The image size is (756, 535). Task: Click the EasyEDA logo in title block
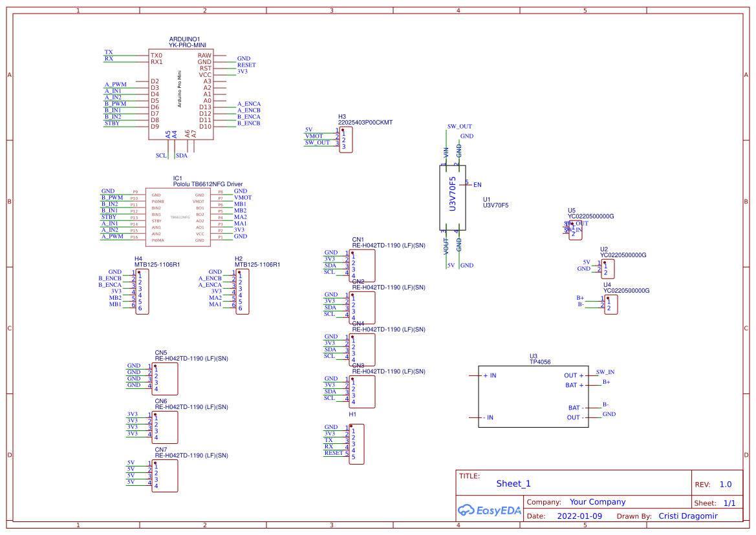tap(488, 510)
